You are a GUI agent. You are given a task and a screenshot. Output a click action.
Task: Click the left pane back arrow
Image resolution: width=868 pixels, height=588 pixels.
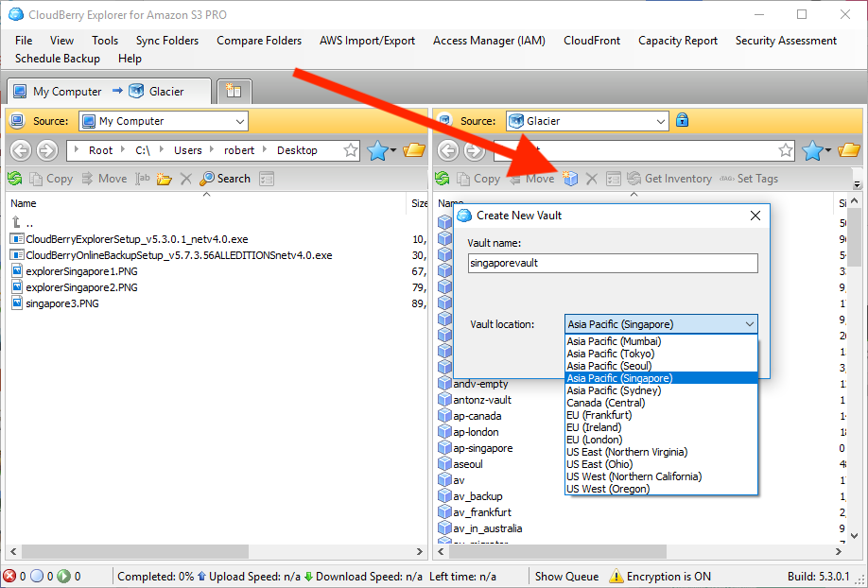pos(21,150)
